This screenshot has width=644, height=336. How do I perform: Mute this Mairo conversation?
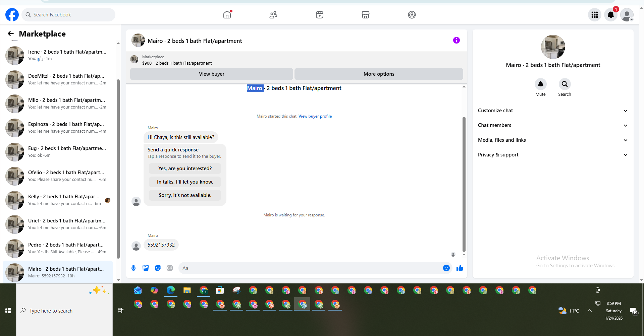click(x=541, y=84)
